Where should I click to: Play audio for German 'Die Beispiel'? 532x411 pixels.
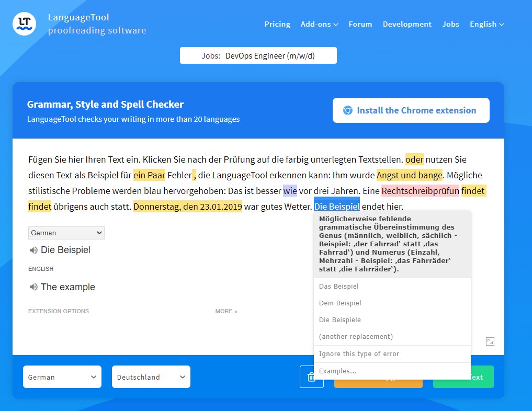pyautogui.click(x=33, y=250)
